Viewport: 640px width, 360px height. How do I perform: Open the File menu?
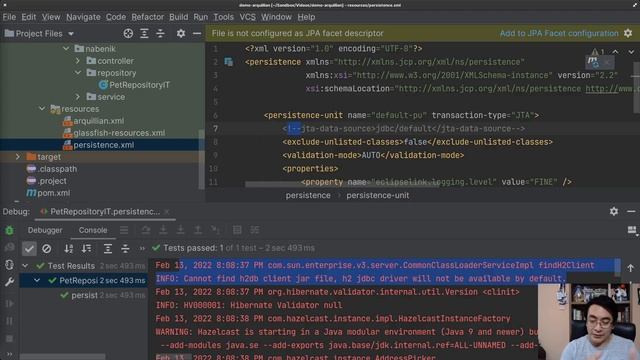point(9,17)
